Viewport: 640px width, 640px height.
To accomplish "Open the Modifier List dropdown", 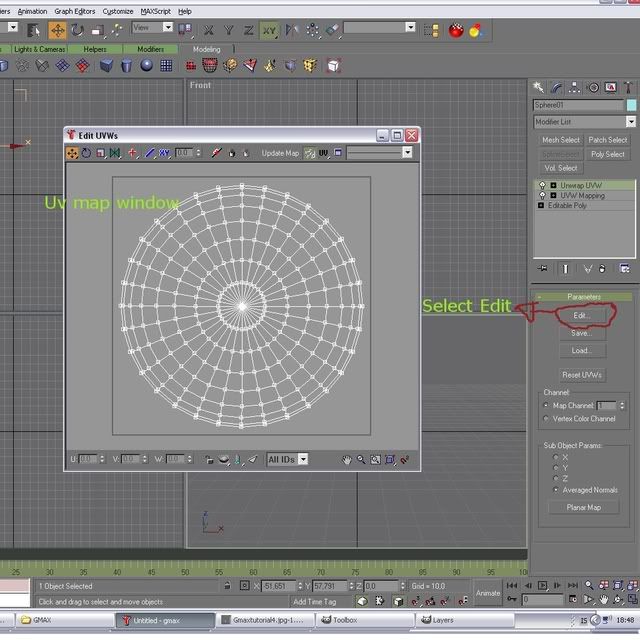I will tap(630, 122).
